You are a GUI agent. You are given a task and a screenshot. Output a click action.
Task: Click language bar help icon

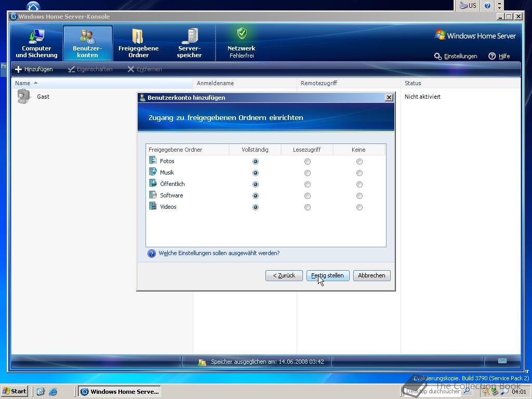point(487,5)
